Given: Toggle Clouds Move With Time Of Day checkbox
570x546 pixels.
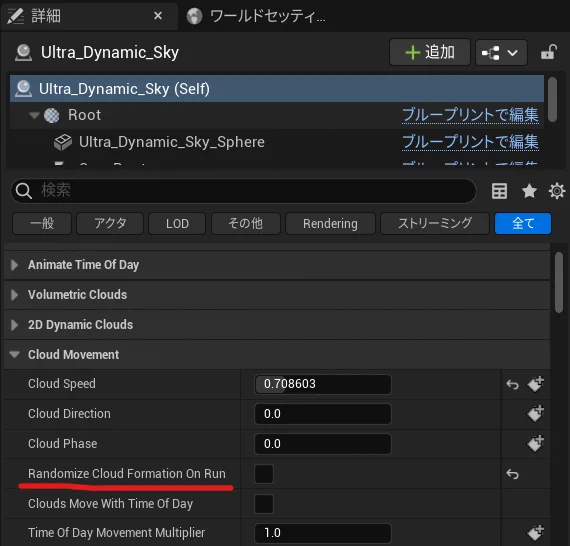Looking at the screenshot, I should 264,504.
